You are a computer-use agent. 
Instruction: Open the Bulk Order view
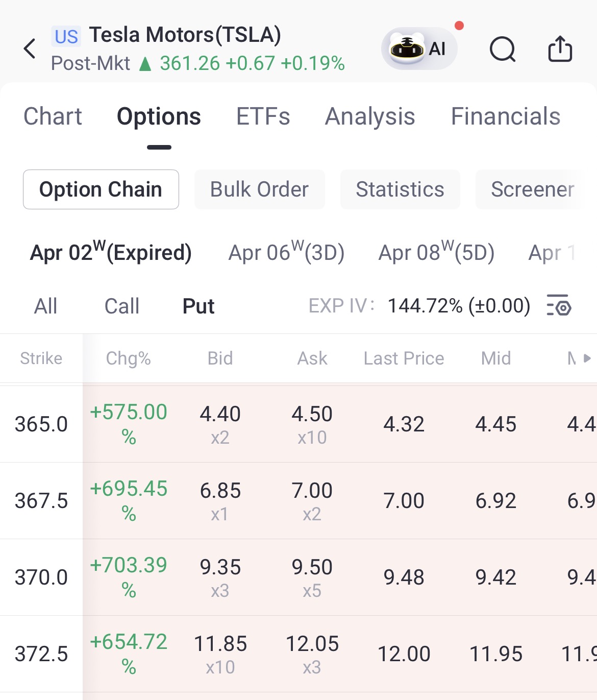tap(259, 189)
